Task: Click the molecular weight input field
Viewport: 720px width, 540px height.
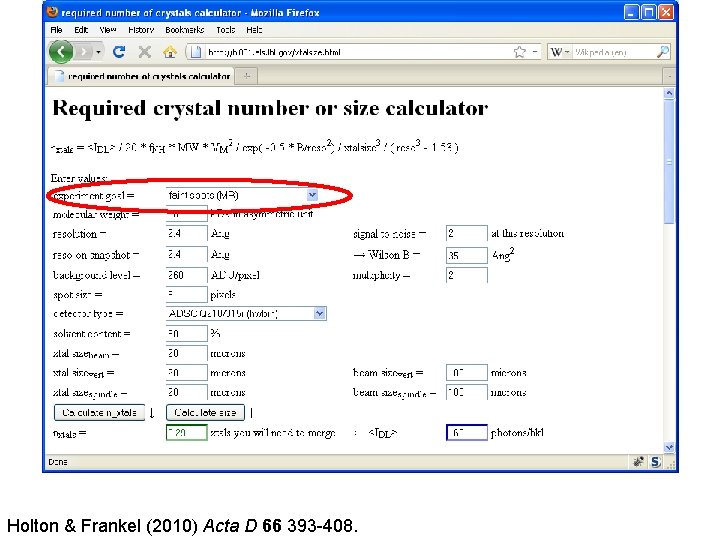Action: coord(186,214)
